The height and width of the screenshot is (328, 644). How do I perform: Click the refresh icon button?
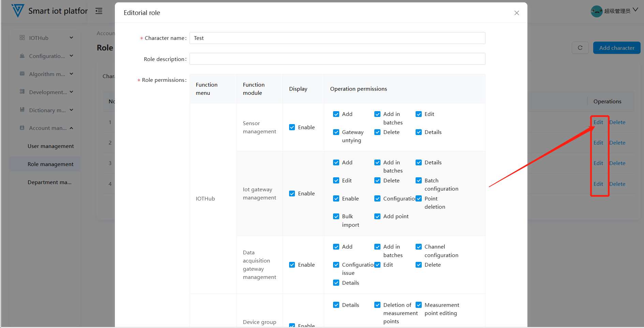580,48
